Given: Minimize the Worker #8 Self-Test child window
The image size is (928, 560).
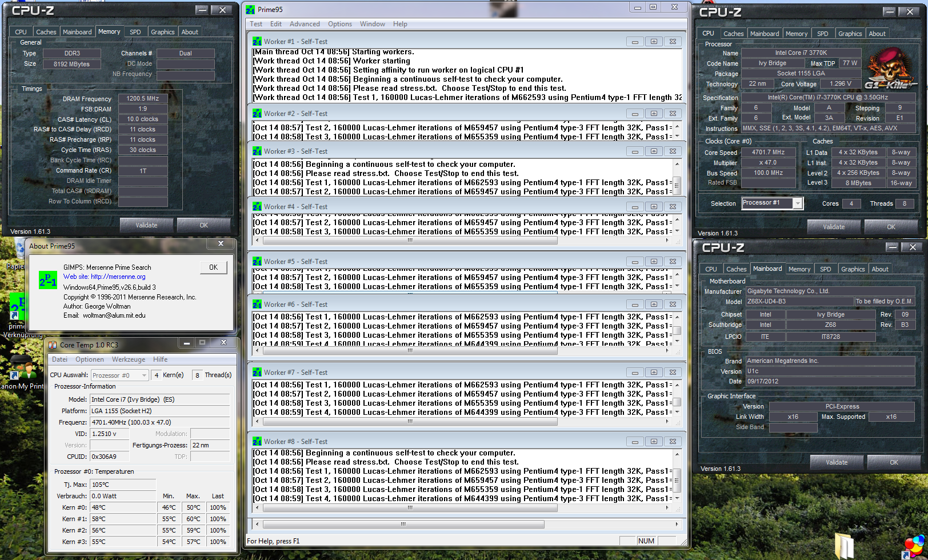Looking at the screenshot, I should point(635,442).
